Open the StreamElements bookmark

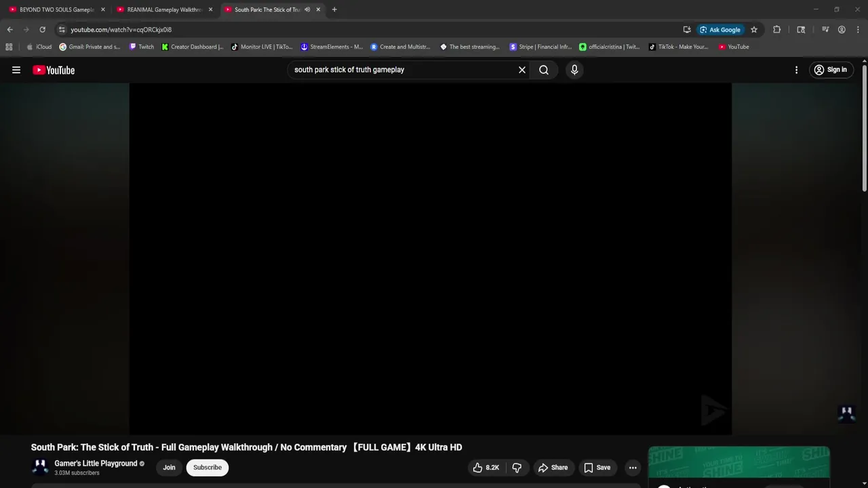[332, 47]
